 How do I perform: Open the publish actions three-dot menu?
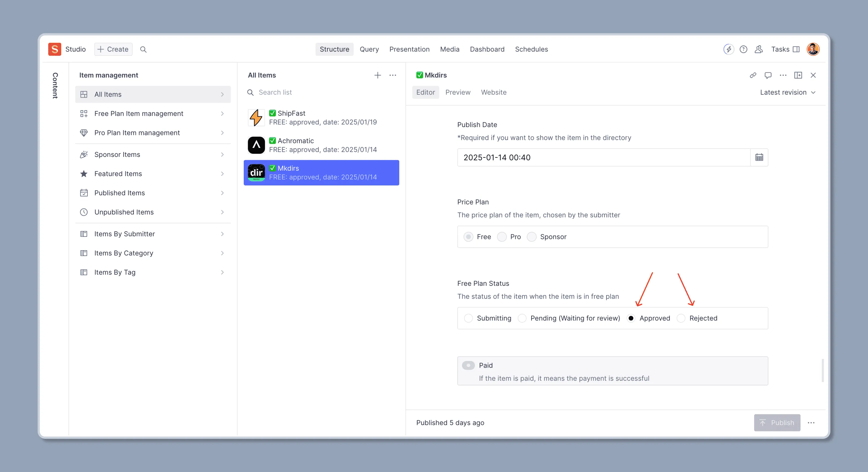pos(811,423)
